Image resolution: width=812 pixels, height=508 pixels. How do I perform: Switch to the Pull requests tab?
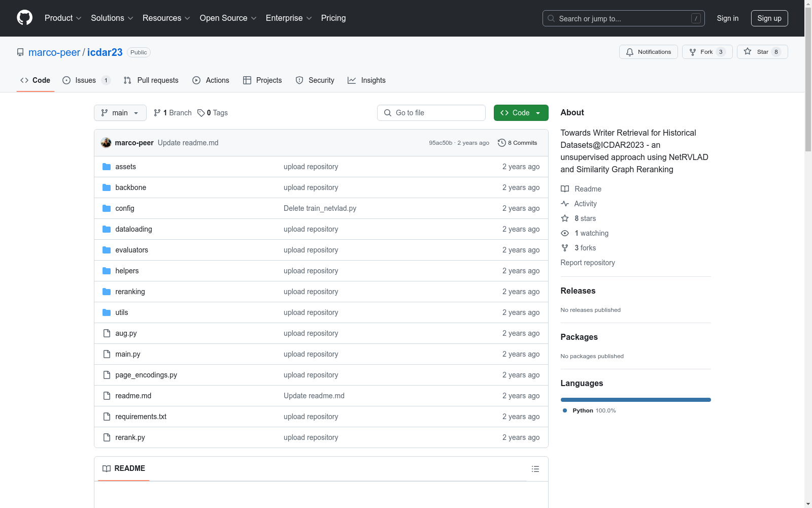151,80
